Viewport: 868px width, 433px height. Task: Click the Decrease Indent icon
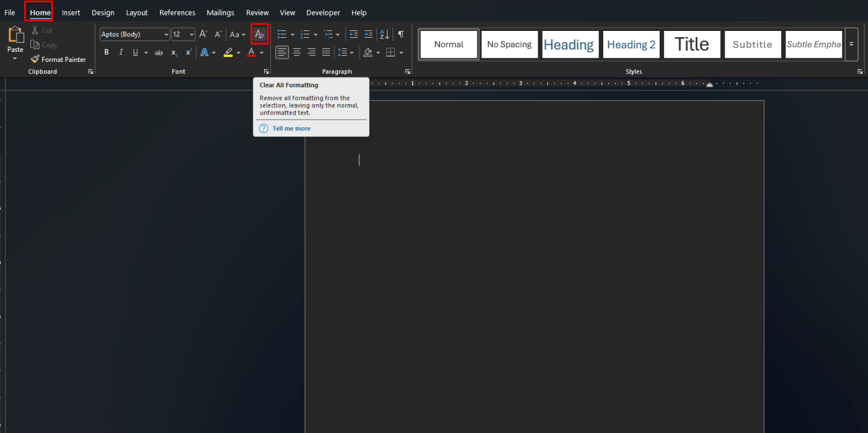[353, 34]
